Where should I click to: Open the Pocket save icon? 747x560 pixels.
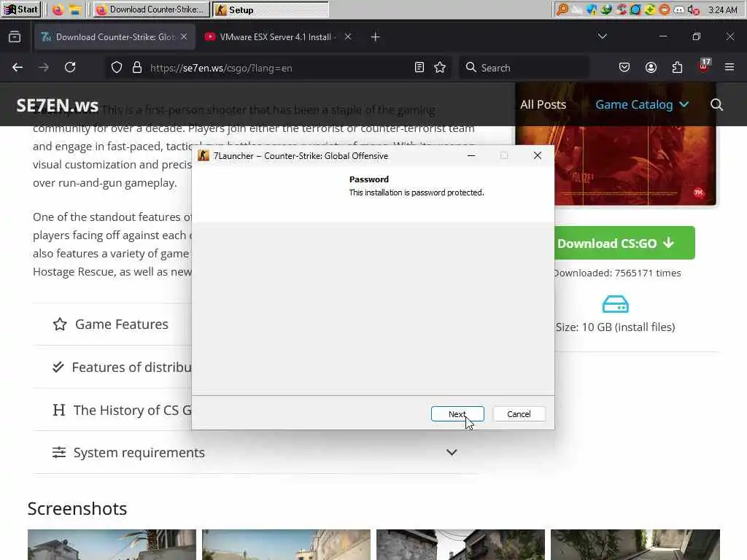(624, 68)
